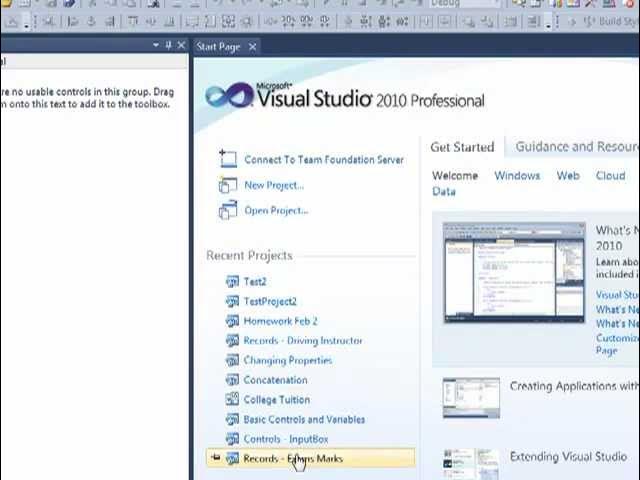This screenshot has width=640, height=480.
Task: Open the Toolbox window position dropdown arrow
Action: point(156,45)
